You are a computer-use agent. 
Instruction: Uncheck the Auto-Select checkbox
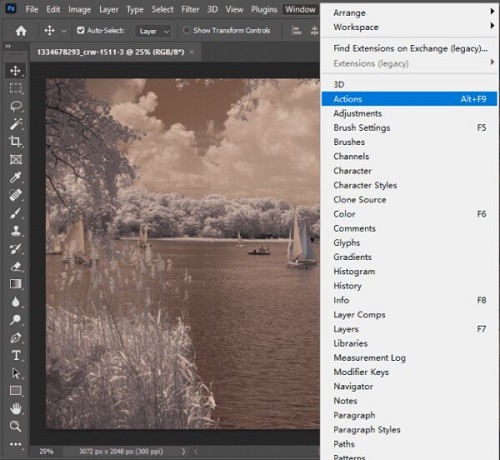coord(80,30)
